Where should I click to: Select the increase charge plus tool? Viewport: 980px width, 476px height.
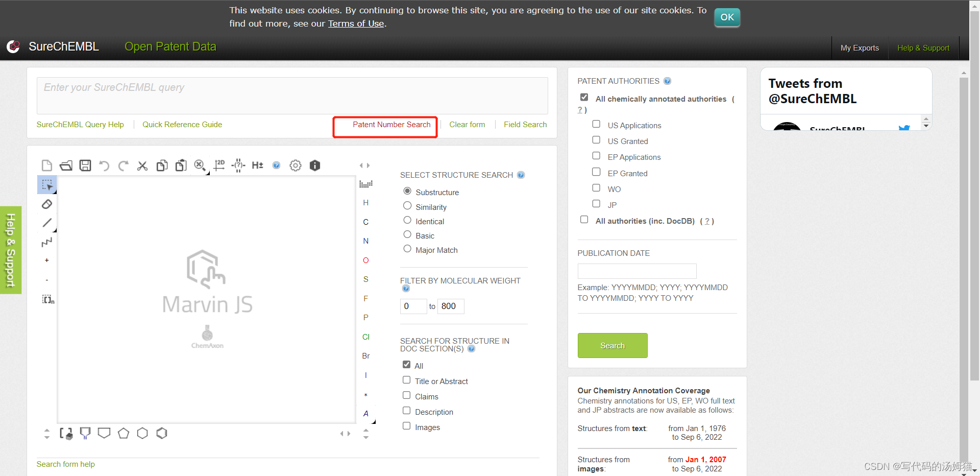(x=47, y=260)
